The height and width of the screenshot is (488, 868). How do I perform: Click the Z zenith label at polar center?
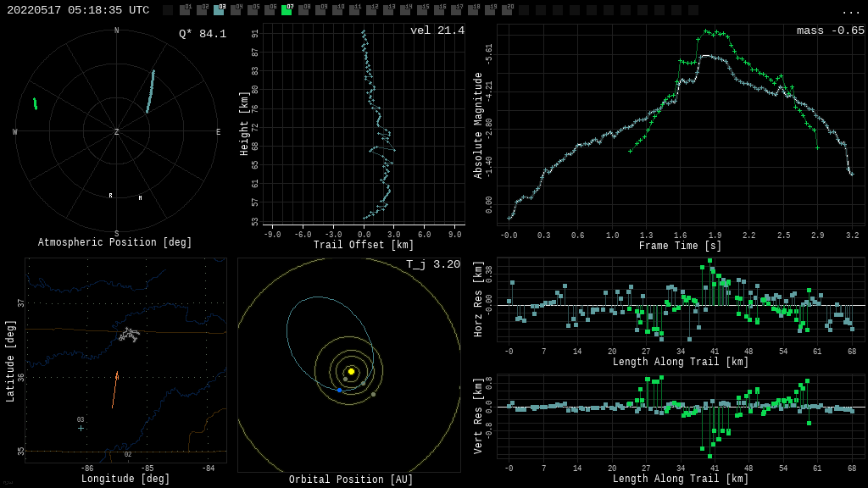coord(116,131)
